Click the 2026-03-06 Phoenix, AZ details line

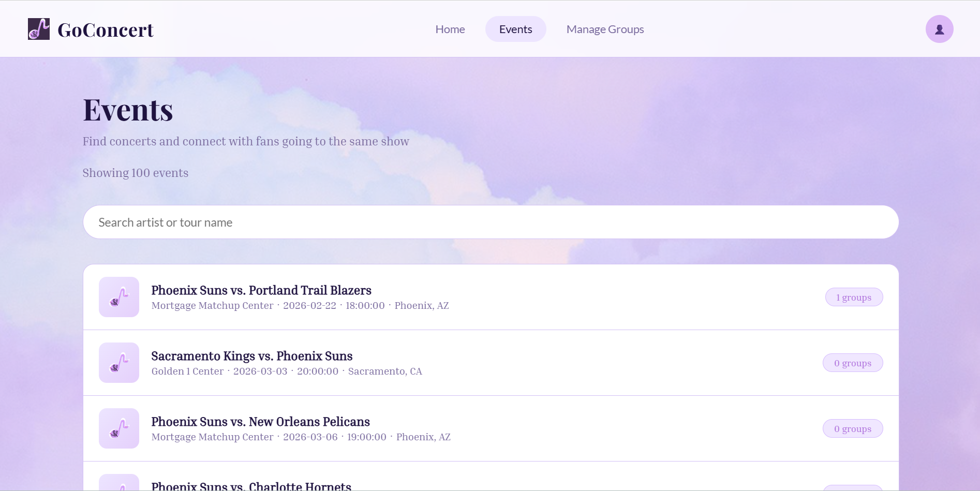[x=301, y=437]
